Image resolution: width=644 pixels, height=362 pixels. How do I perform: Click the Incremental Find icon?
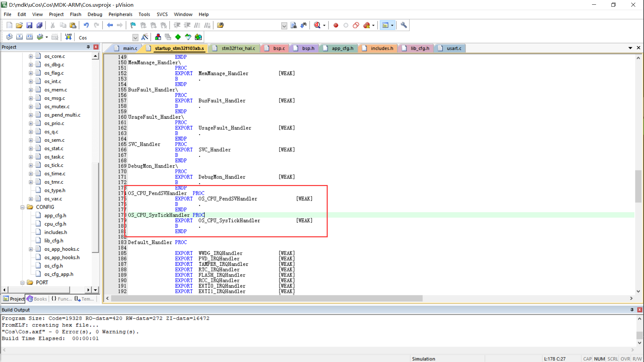(x=304, y=25)
